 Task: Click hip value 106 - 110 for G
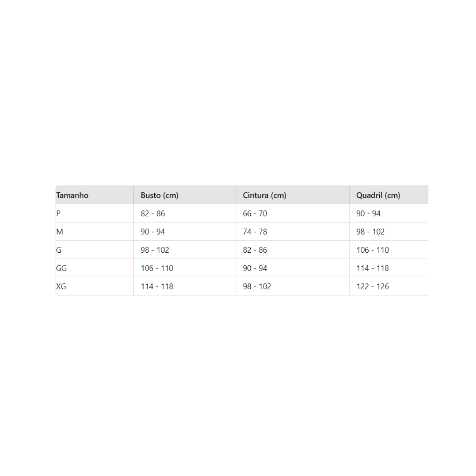tap(372, 250)
